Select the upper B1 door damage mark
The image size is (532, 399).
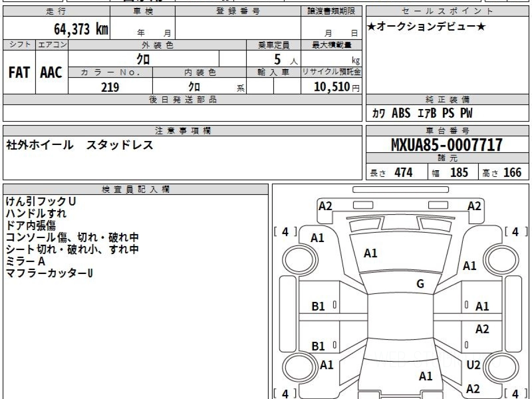pyautogui.click(x=318, y=306)
